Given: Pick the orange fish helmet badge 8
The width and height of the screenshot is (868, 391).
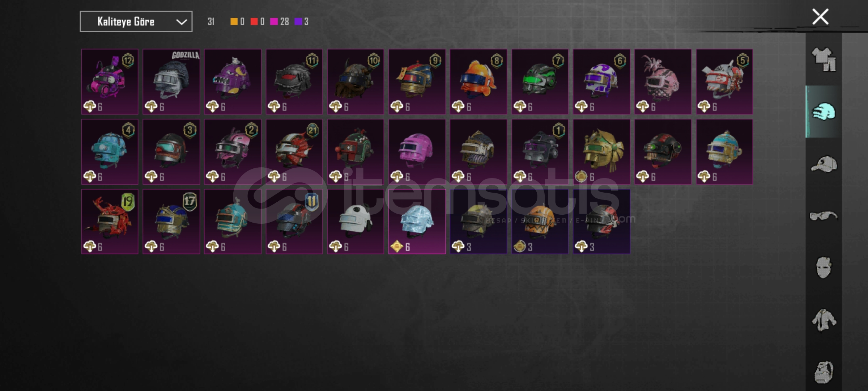Looking at the screenshot, I should pyautogui.click(x=478, y=82).
